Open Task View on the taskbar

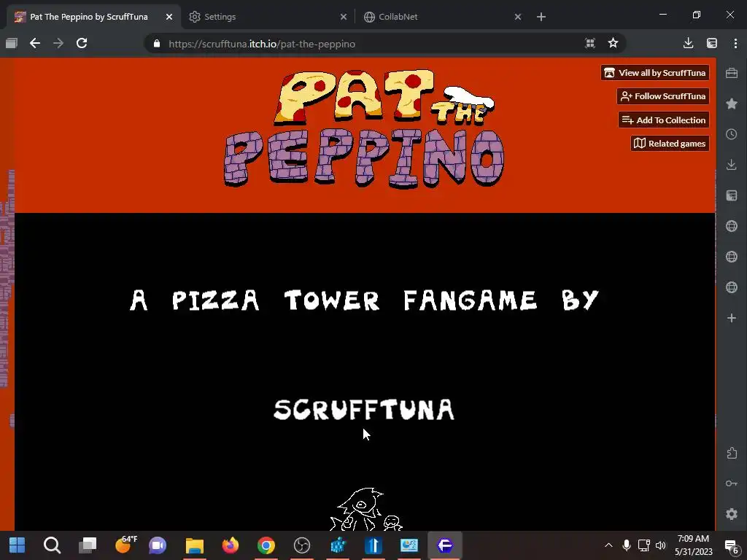coord(88,545)
